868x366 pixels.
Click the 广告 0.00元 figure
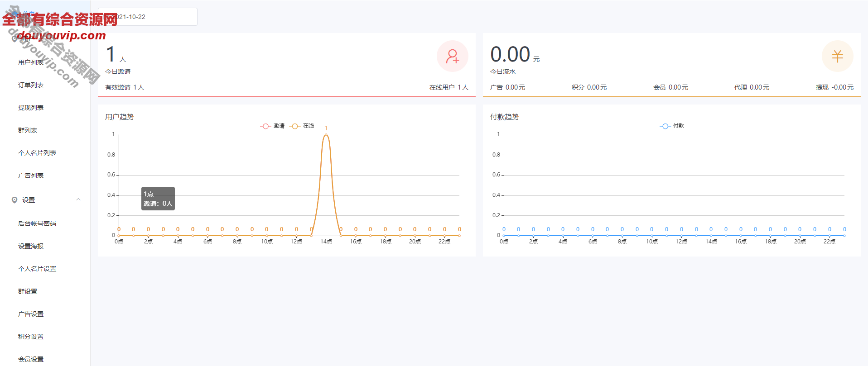pyautogui.click(x=507, y=87)
